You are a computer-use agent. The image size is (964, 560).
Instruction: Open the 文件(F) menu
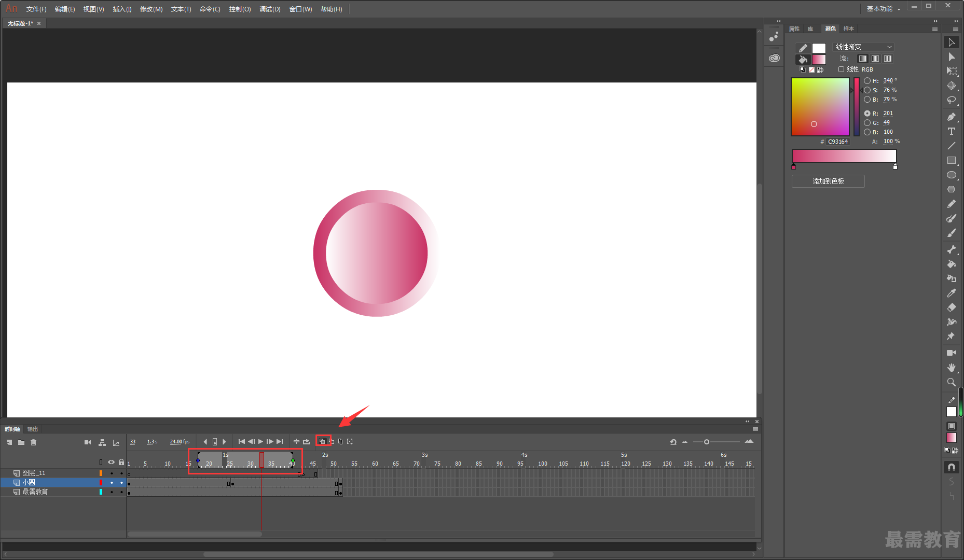[36, 9]
